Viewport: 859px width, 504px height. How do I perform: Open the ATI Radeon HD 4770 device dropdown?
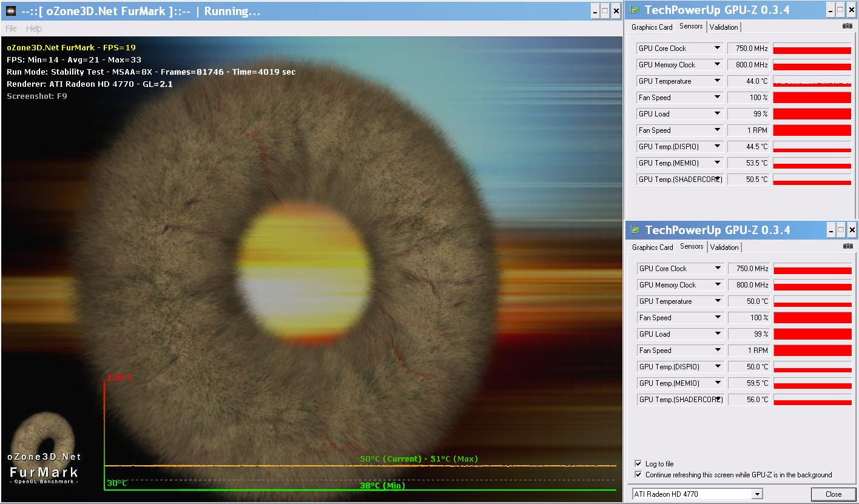click(x=756, y=494)
